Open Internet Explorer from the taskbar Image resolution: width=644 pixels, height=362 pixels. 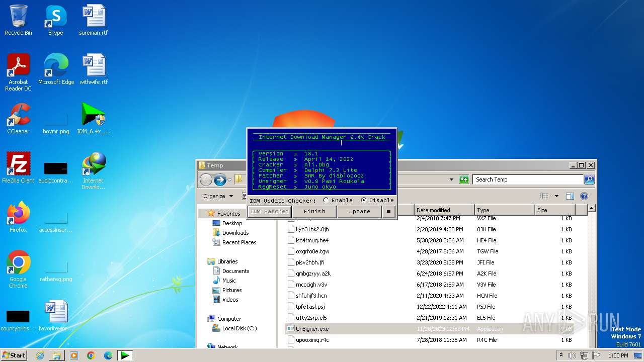pyautogui.click(x=40, y=355)
